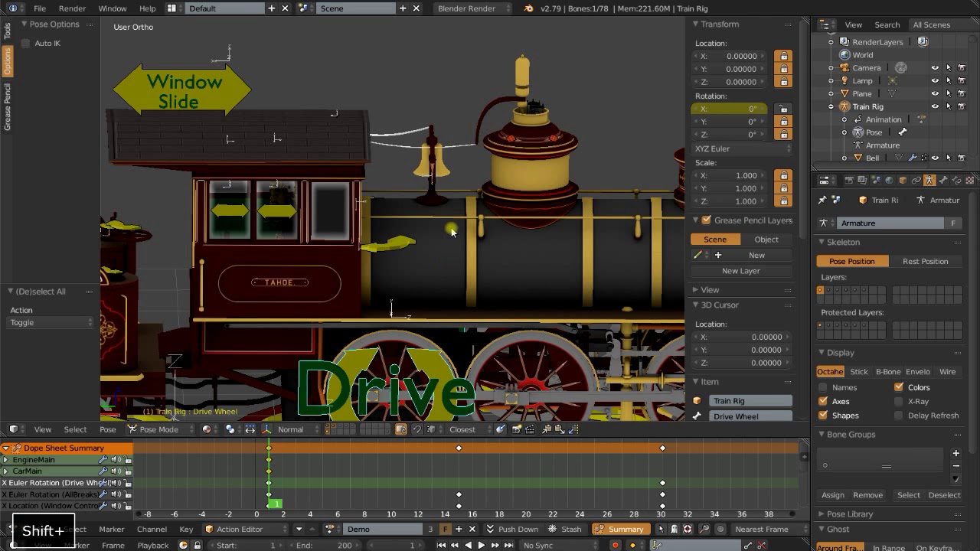Viewport: 980px width, 551px height.
Task: Collapse the Dope Sheet Summary row
Action: [5, 448]
